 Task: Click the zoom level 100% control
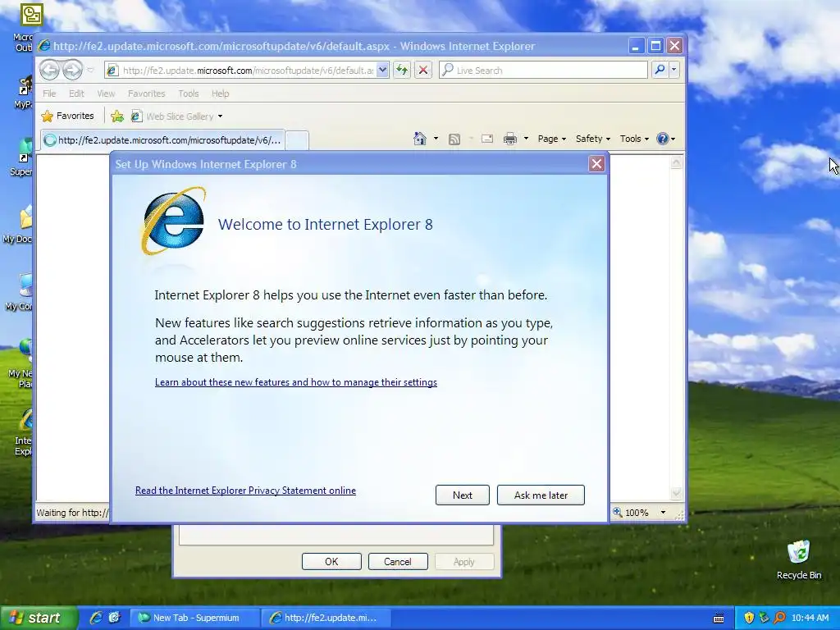click(632, 513)
